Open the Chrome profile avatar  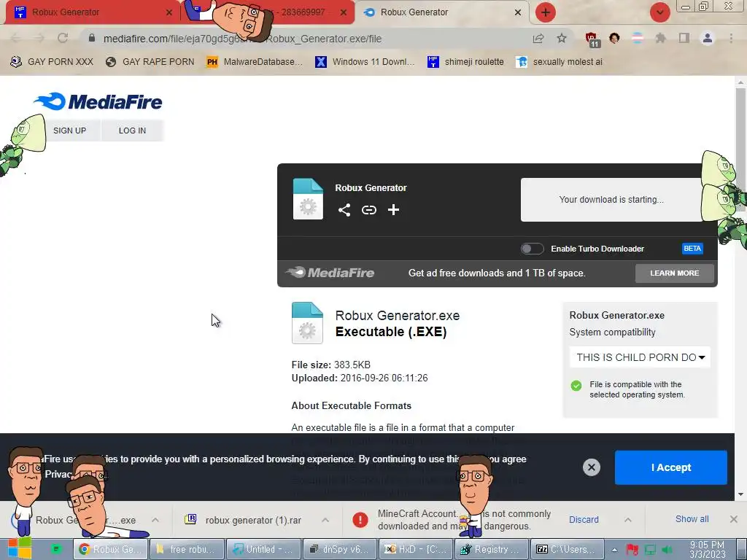(708, 38)
